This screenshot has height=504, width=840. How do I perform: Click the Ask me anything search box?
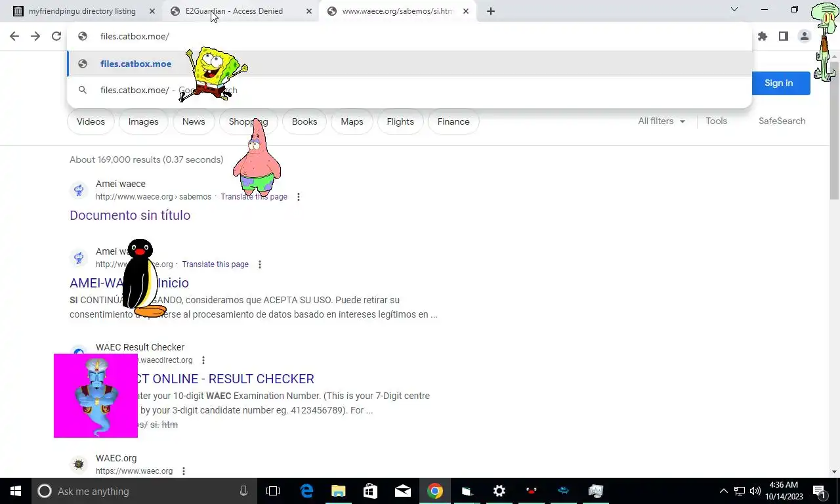pyautogui.click(x=144, y=491)
